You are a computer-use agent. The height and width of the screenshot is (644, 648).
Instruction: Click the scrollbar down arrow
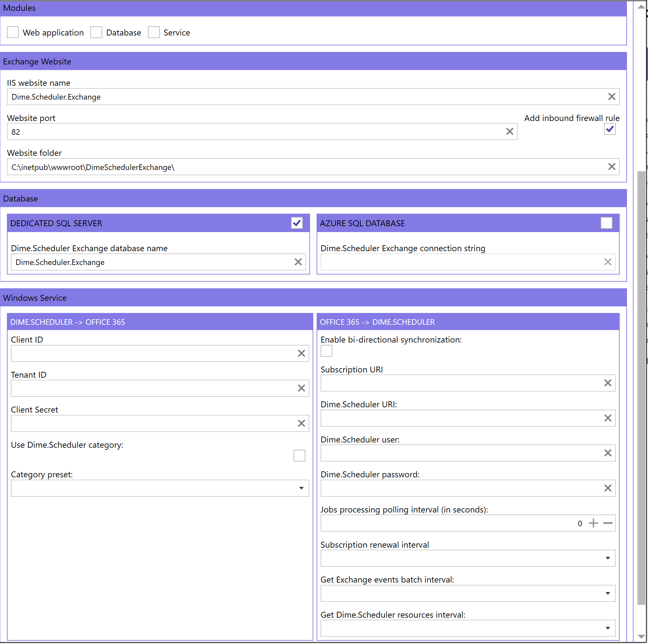click(641, 636)
